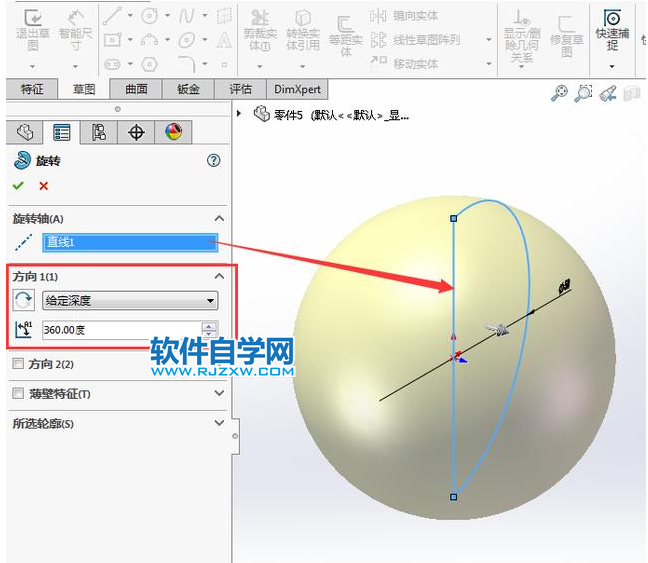
Task: Click Move Entities (移动实体)
Action: 404,64
